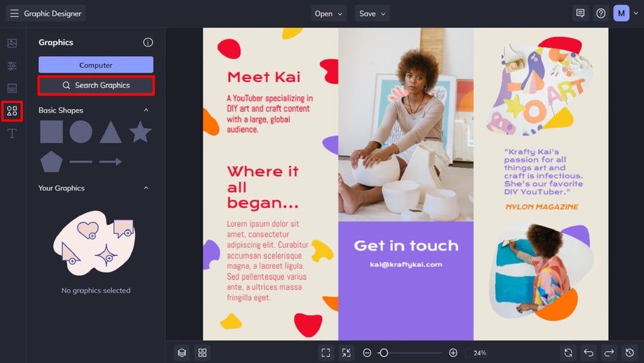
Task: Add the square basic shape
Action: [x=51, y=132]
